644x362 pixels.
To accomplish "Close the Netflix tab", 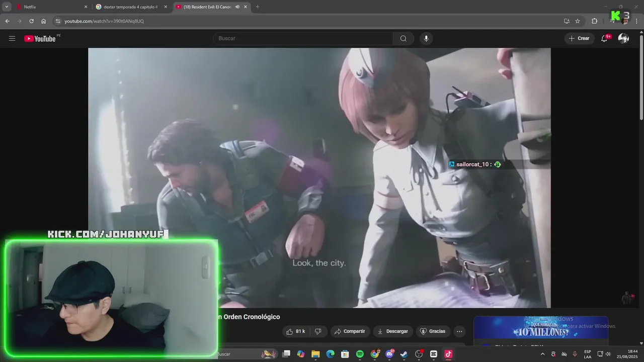I will coord(86,7).
